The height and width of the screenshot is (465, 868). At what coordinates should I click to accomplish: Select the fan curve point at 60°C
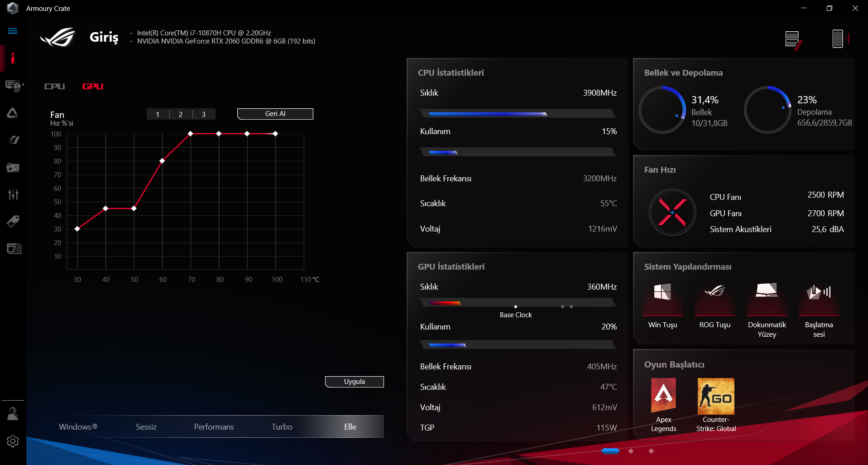click(162, 161)
